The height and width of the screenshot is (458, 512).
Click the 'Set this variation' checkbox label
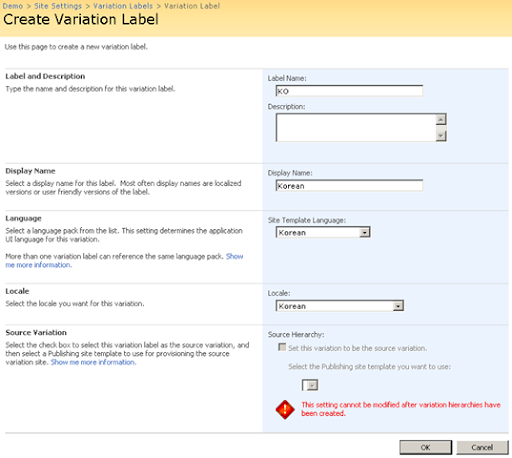tap(358, 348)
